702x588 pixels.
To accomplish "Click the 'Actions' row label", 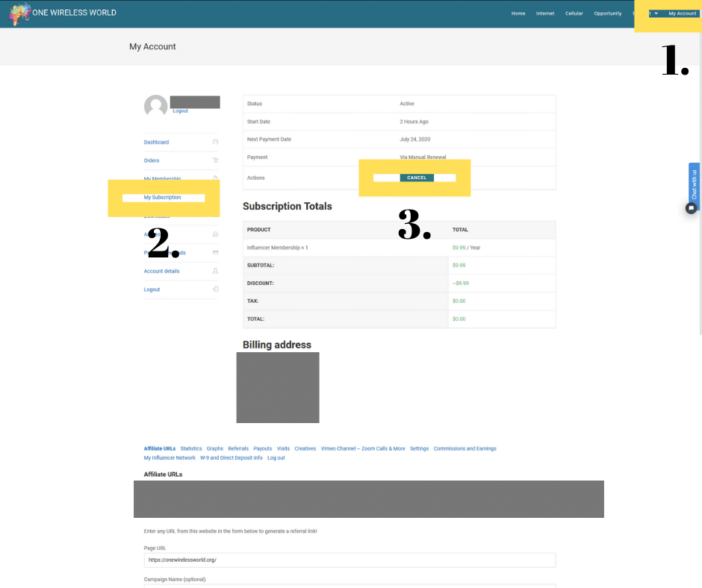I will click(255, 178).
